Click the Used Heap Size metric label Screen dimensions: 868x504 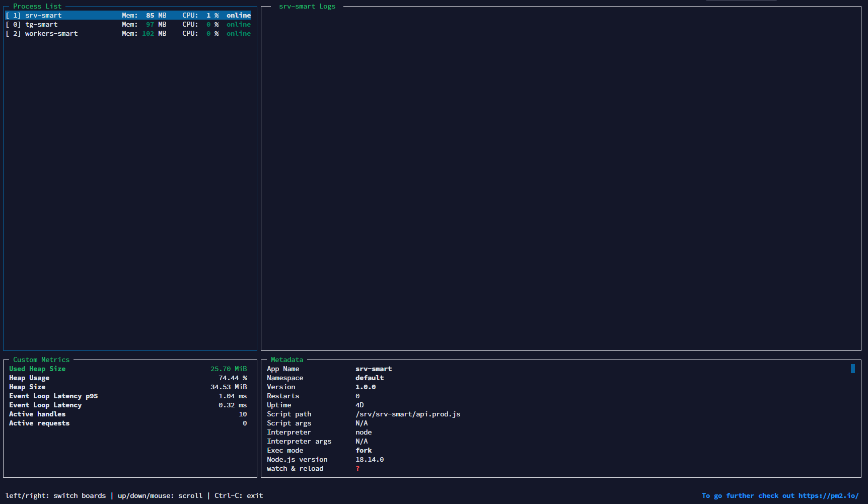click(37, 369)
